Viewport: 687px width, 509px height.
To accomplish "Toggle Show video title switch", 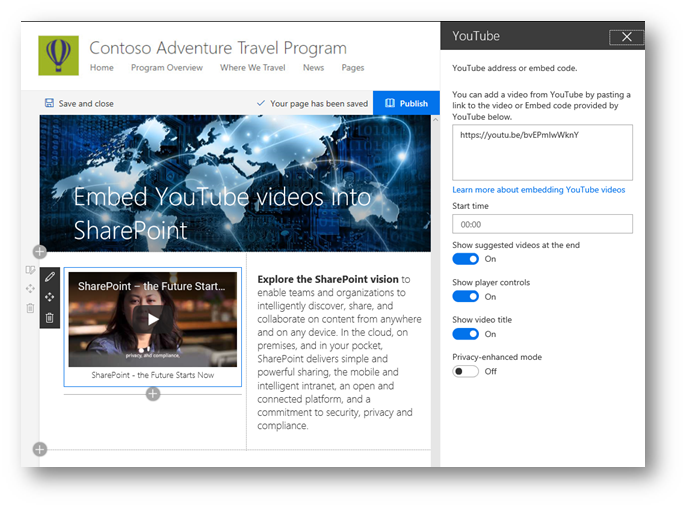I will coord(465,334).
